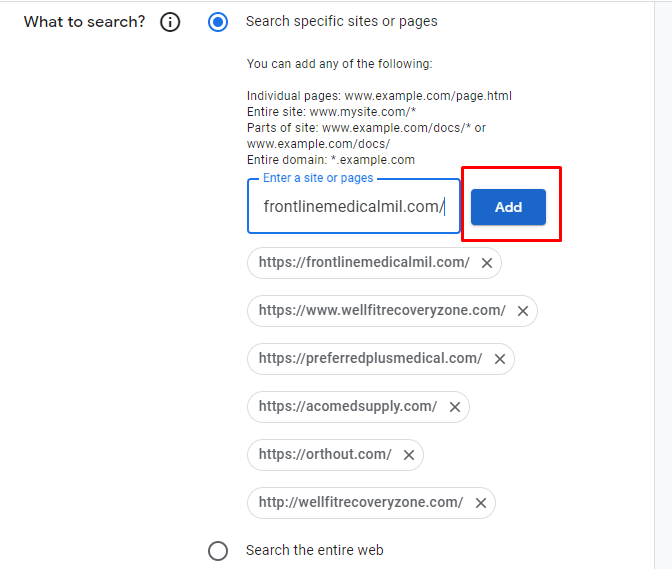Click the https://www.wellfitrecoveryzone.com/ chip text

[x=382, y=311]
